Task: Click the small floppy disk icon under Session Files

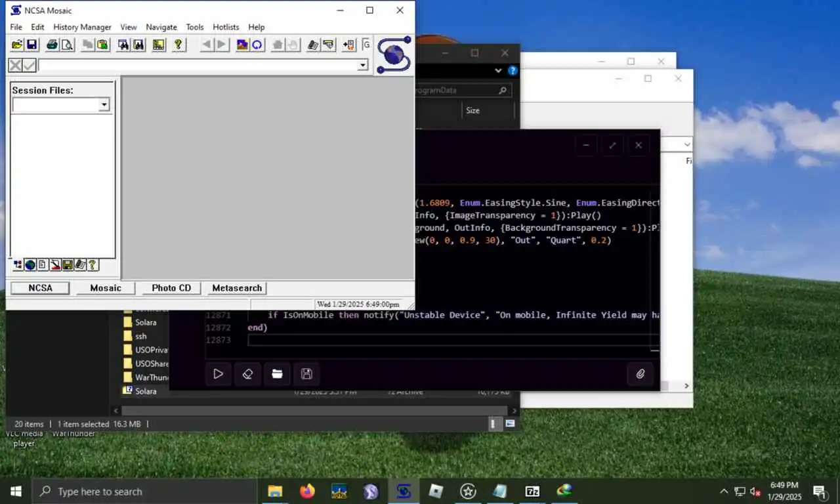Action: point(68,265)
